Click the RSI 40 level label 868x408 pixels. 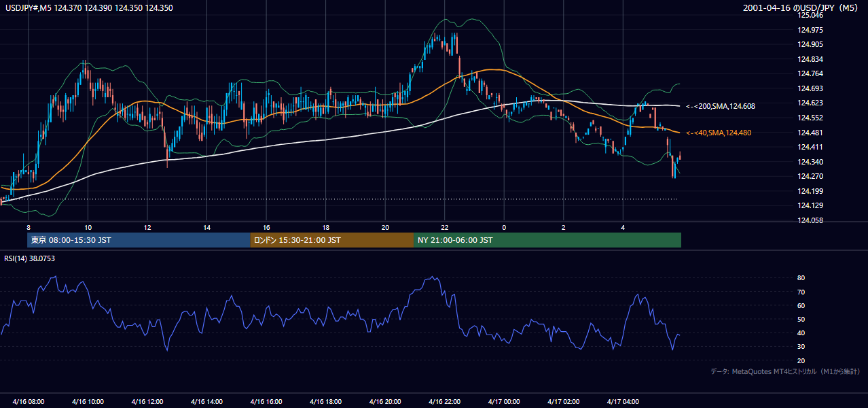click(801, 333)
